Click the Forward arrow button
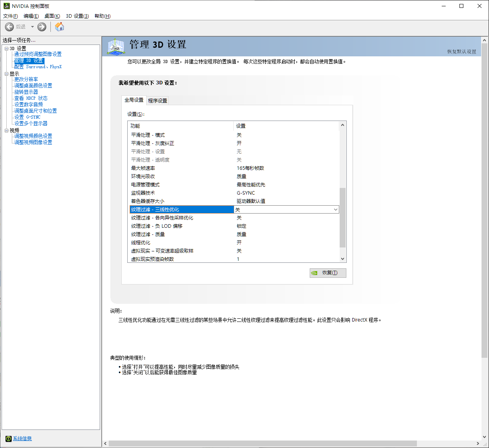489x448 pixels. tap(42, 27)
